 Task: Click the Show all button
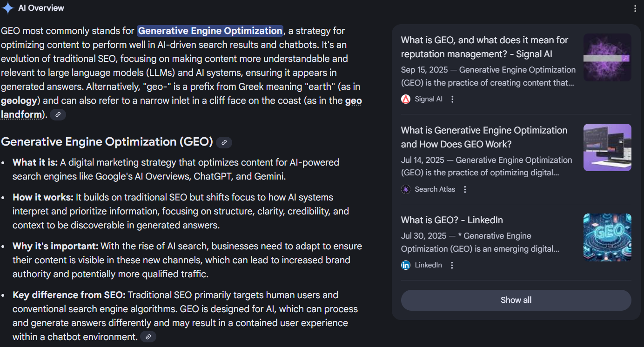[516, 300]
